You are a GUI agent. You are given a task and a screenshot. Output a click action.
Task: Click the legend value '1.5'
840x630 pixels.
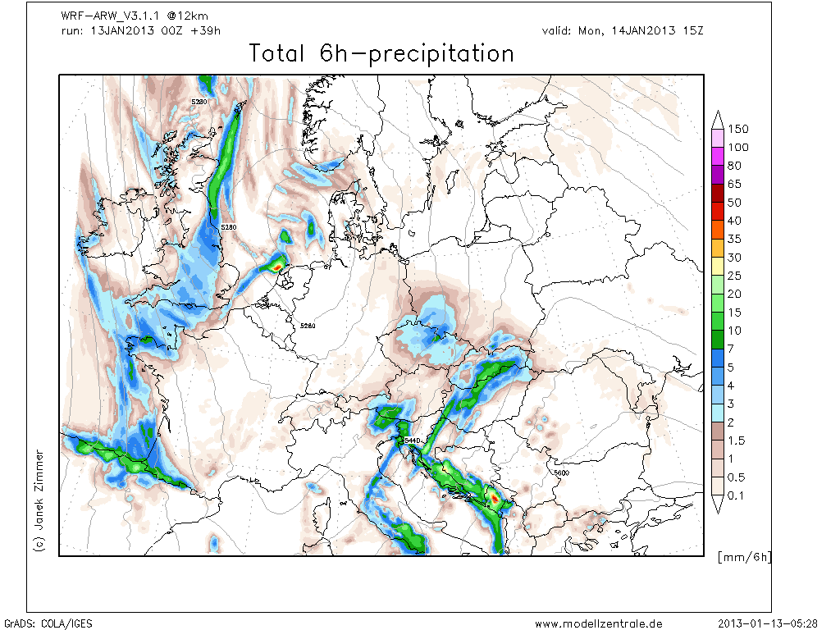[x=737, y=441]
